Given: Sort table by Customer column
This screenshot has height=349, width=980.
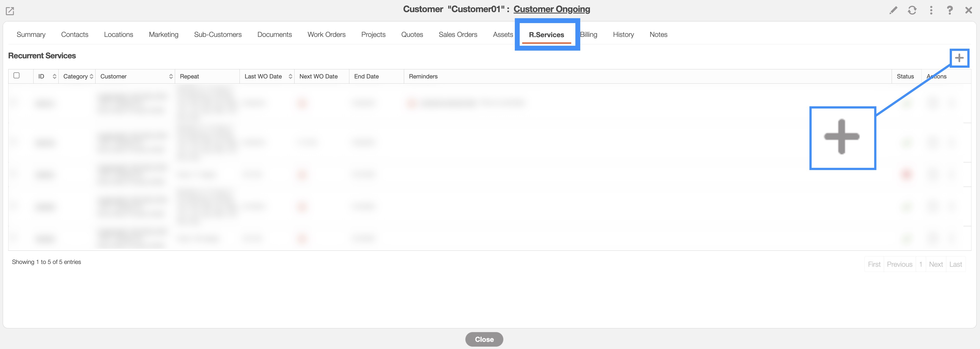Looking at the screenshot, I should (x=171, y=77).
